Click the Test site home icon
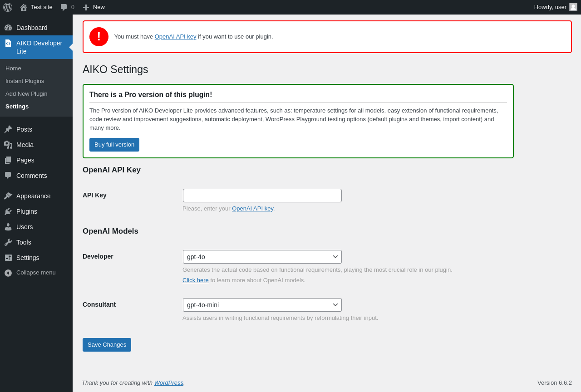Screen dimensions: 581x392 point(24,7)
